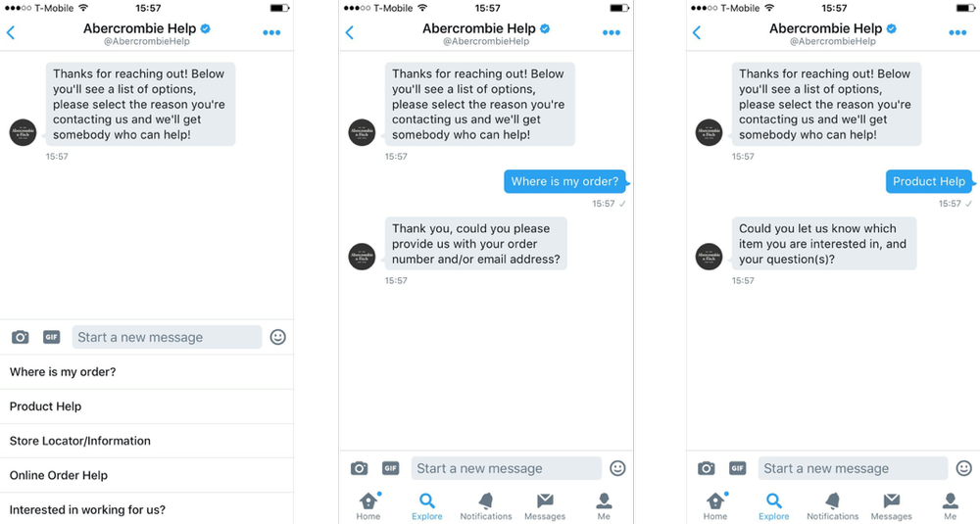Viewport: 980px width, 524px height.
Task: Open the GIF picker in the middle chat
Action: [x=391, y=468]
